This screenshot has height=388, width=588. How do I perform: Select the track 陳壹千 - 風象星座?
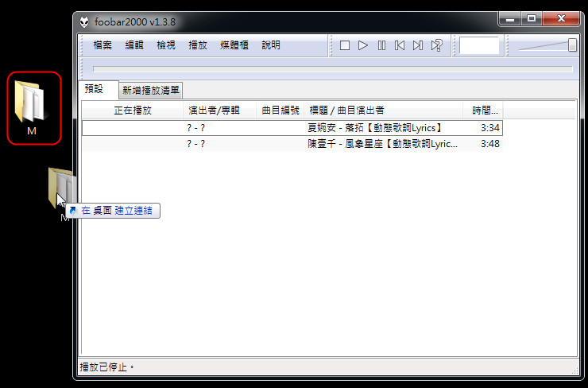click(292, 144)
